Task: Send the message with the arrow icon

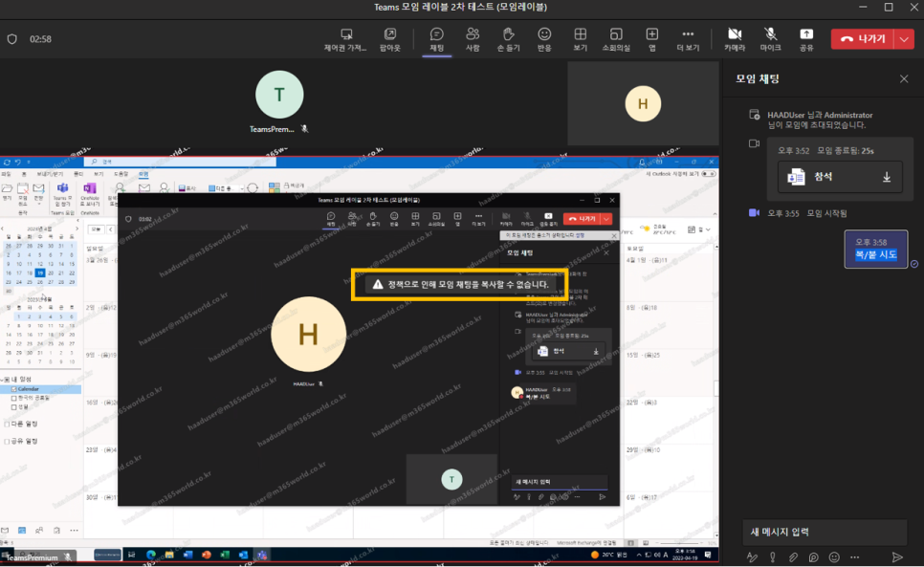Action: click(897, 557)
